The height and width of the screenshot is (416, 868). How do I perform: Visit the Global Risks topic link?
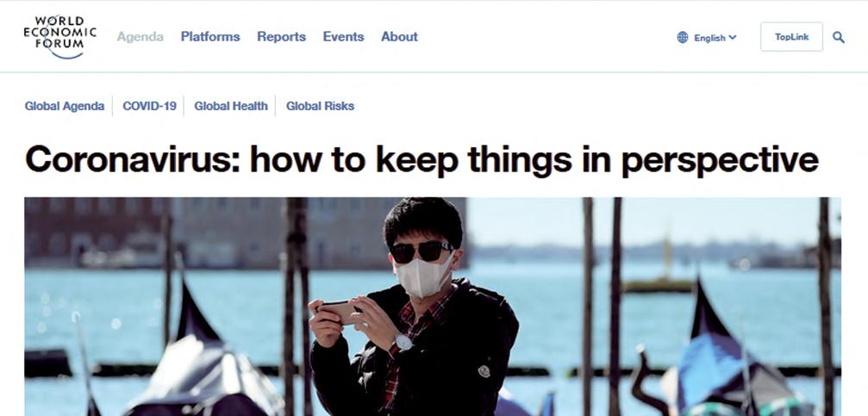[320, 106]
